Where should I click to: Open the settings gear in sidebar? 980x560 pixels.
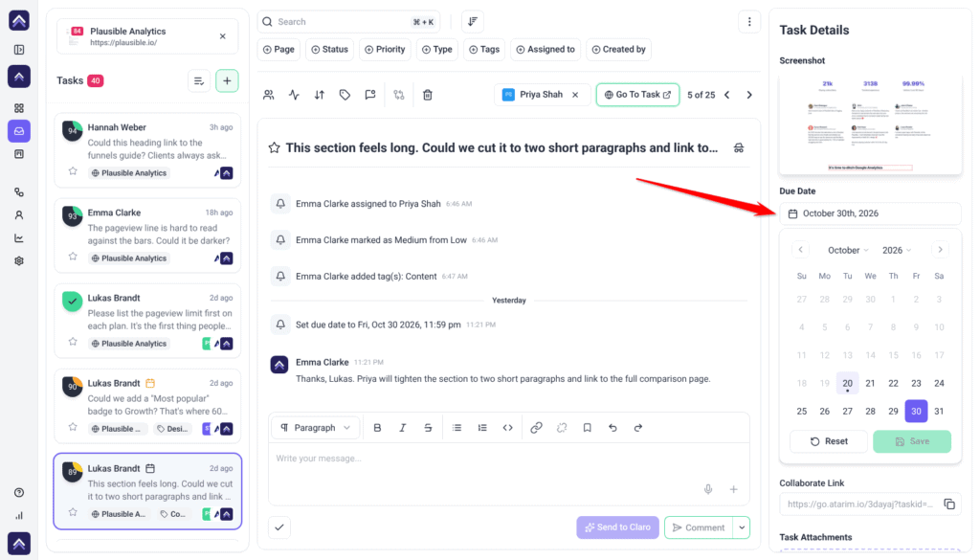point(19,261)
